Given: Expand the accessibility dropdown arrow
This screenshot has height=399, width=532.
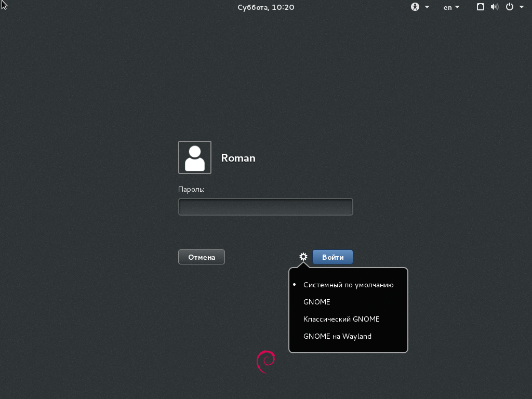Looking at the screenshot, I should [427, 7].
